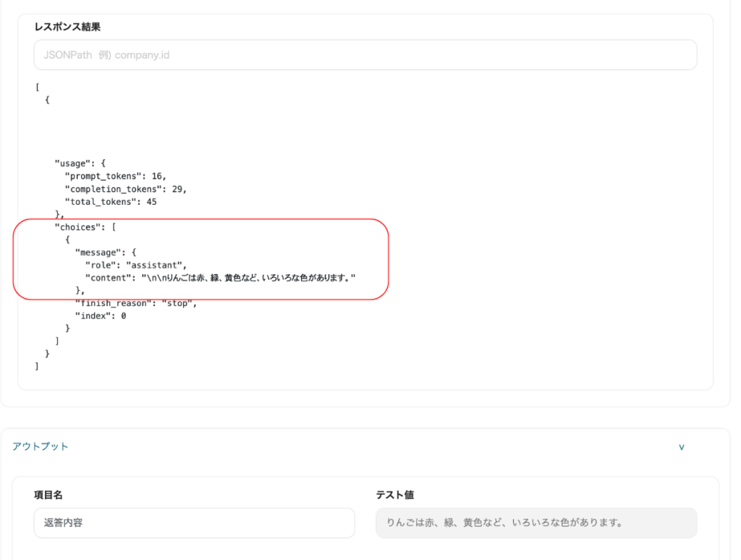Click the 項目名 column label

pyautogui.click(x=48, y=495)
